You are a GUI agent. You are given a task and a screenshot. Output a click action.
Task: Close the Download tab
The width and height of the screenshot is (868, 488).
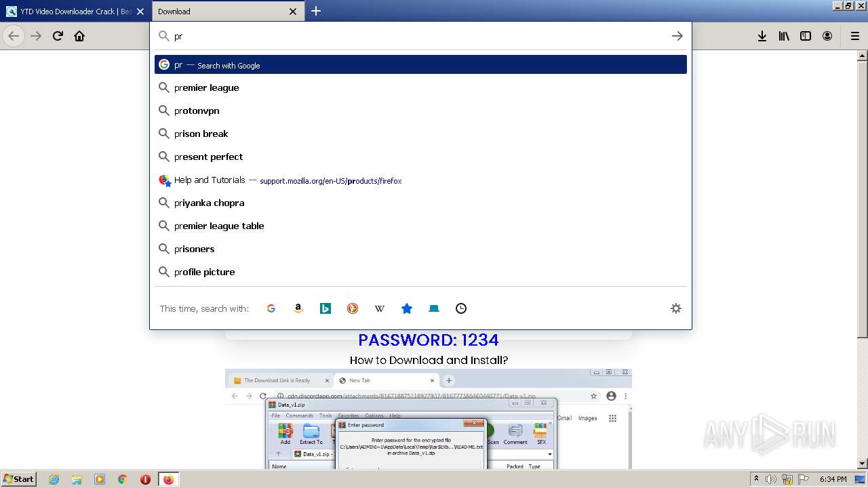point(293,12)
